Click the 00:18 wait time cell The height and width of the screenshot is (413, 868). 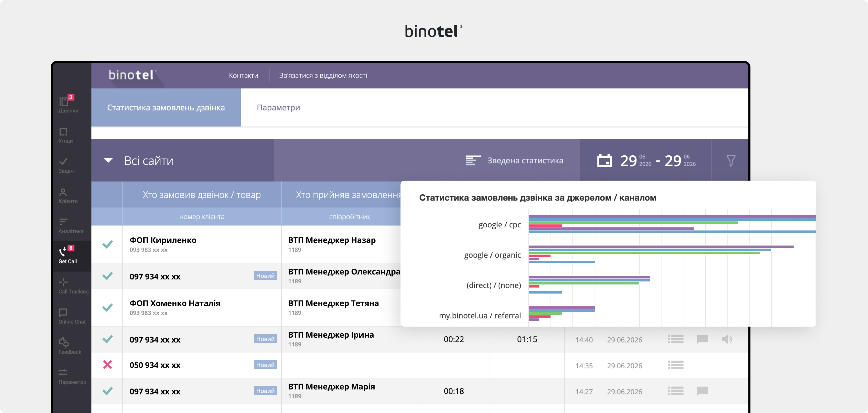coord(454,391)
